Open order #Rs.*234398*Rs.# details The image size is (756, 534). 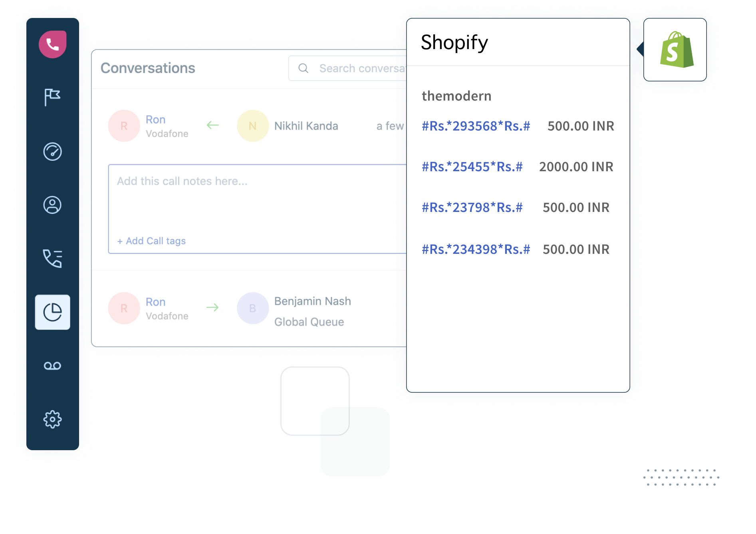[x=476, y=249]
